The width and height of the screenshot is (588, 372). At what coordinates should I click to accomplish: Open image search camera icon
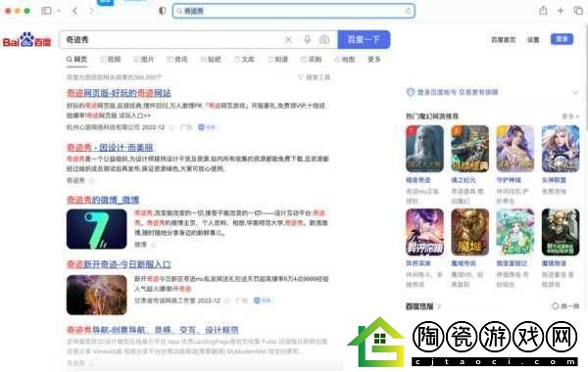pos(324,39)
